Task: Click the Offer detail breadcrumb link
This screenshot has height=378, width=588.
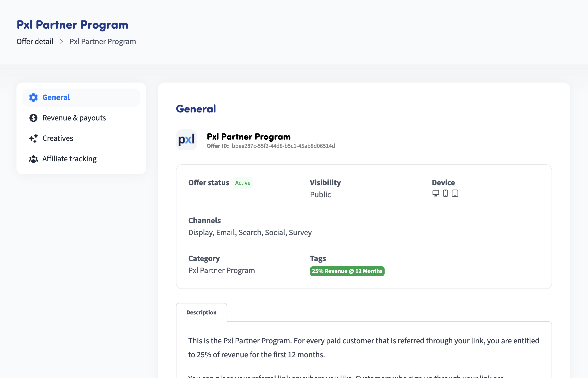Action: coord(35,41)
